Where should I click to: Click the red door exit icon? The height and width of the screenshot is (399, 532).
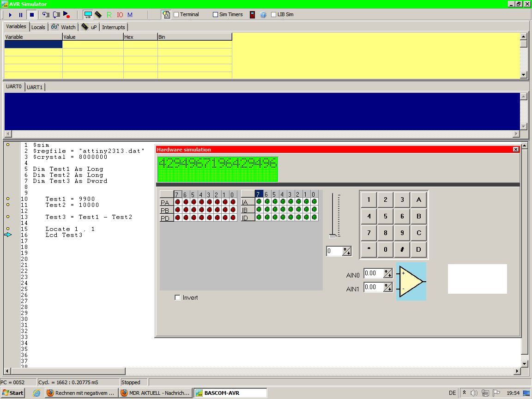point(253,15)
